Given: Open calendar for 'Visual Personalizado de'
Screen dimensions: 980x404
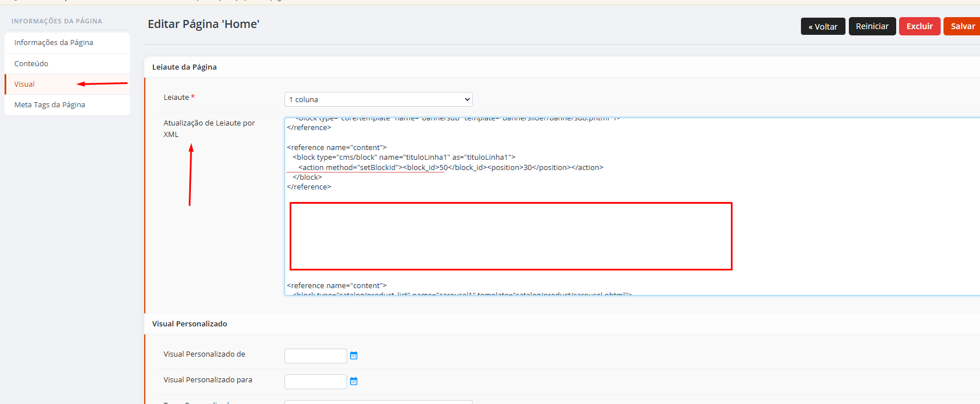Looking at the screenshot, I should tap(353, 355).
